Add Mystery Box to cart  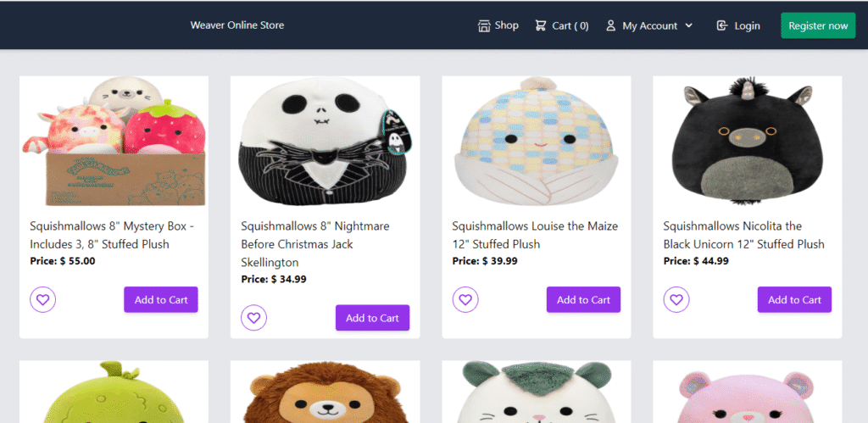pos(161,299)
